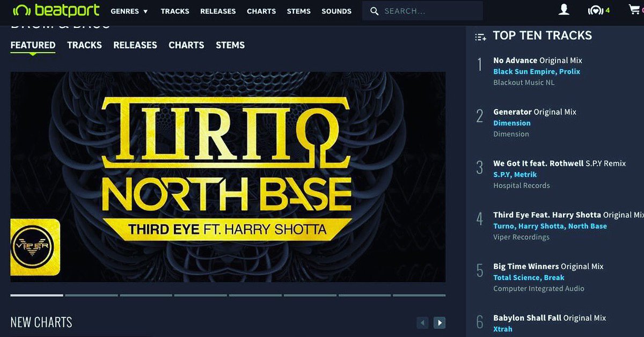Open artist Total Science
The image size is (644, 337).
[x=517, y=277]
